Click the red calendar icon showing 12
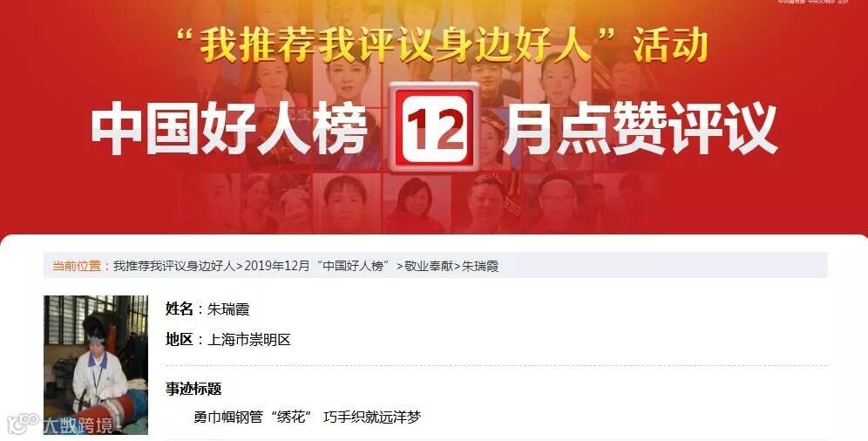Image resolution: width=868 pixels, height=441 pixels. pos(434,127)
